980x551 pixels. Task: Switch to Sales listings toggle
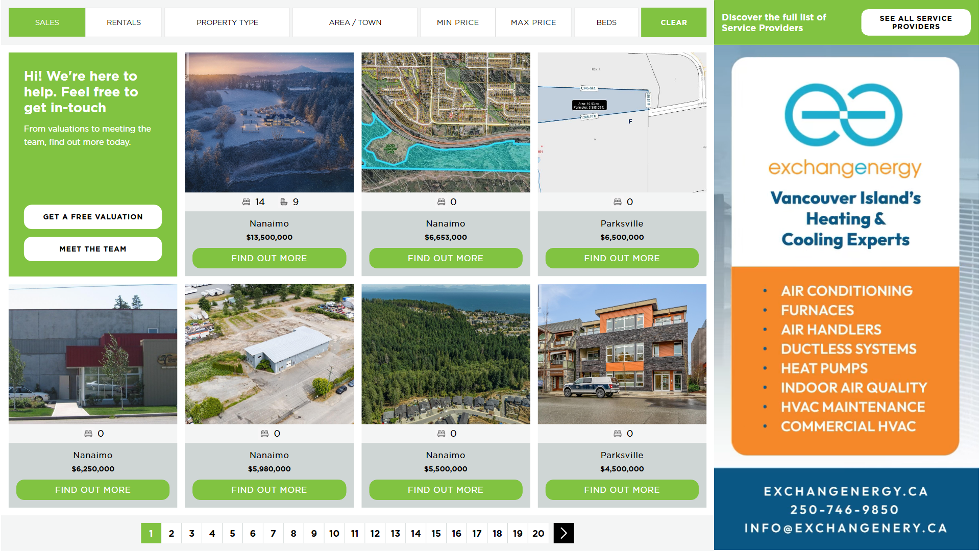pos(47,22)
